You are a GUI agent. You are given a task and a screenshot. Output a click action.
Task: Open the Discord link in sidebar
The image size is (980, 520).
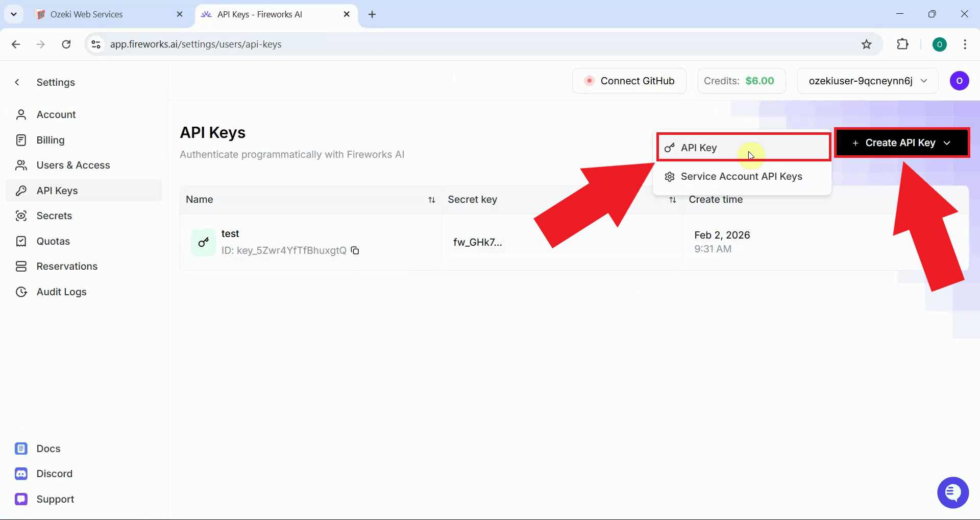[x=54, y=473]
